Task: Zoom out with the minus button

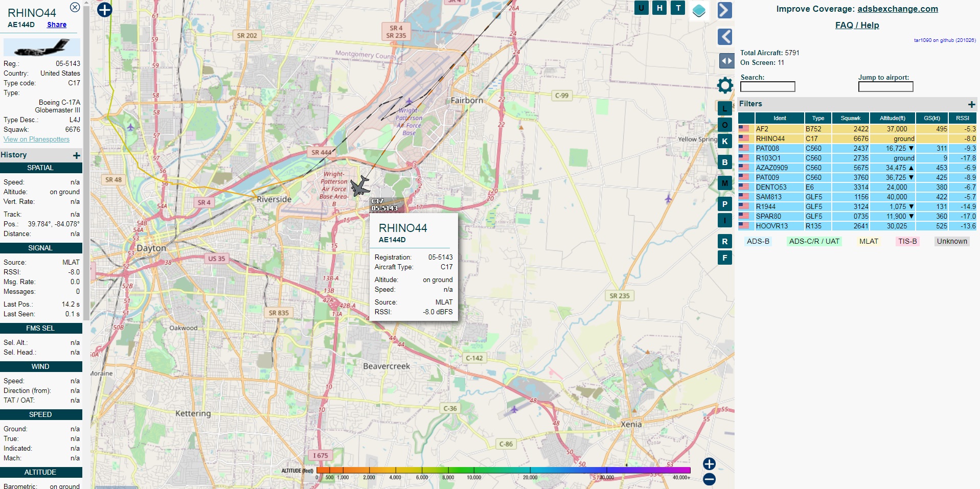Action: click(x=709, y=479)
